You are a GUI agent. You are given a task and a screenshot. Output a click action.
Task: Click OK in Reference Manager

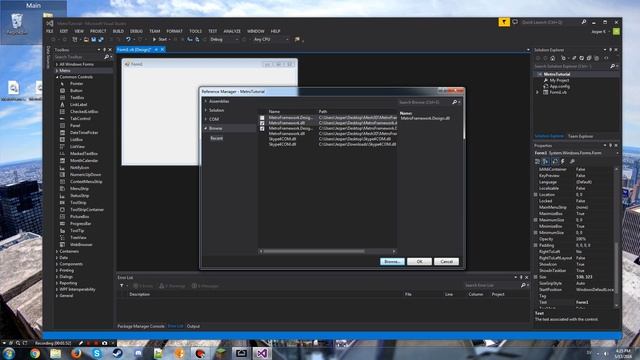[419, 262]
